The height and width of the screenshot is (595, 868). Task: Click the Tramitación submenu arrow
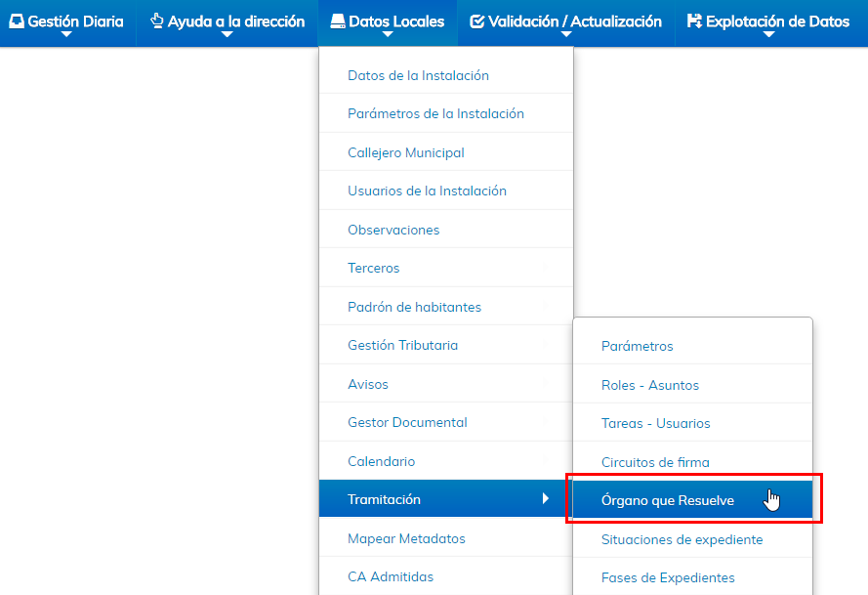546,498
